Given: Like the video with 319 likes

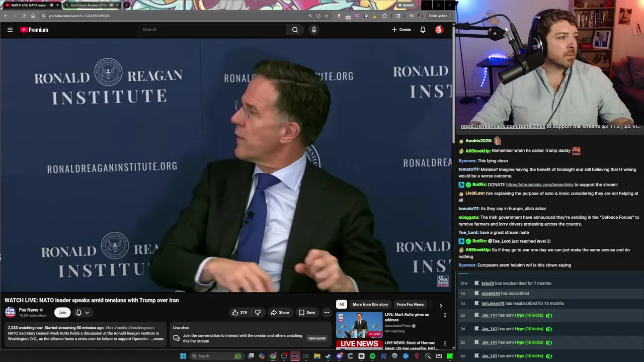Looking at the screenshot, I should click(x=239, y=312).
